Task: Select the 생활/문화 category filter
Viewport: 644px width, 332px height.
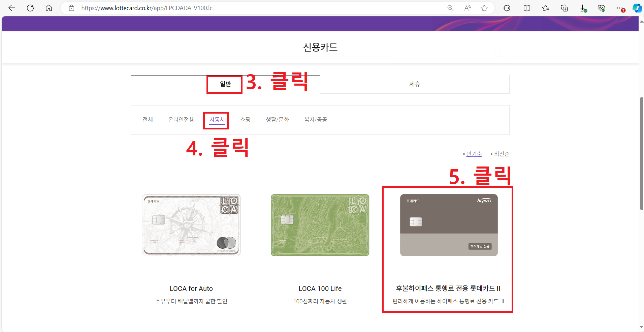Action: point(277,120)
